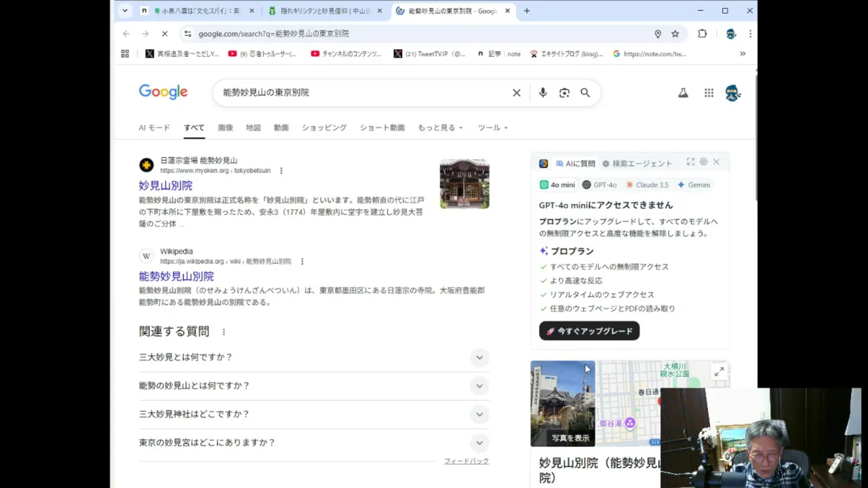
Task: Open Chrome three-dot menu
Action: click(750, 34)
